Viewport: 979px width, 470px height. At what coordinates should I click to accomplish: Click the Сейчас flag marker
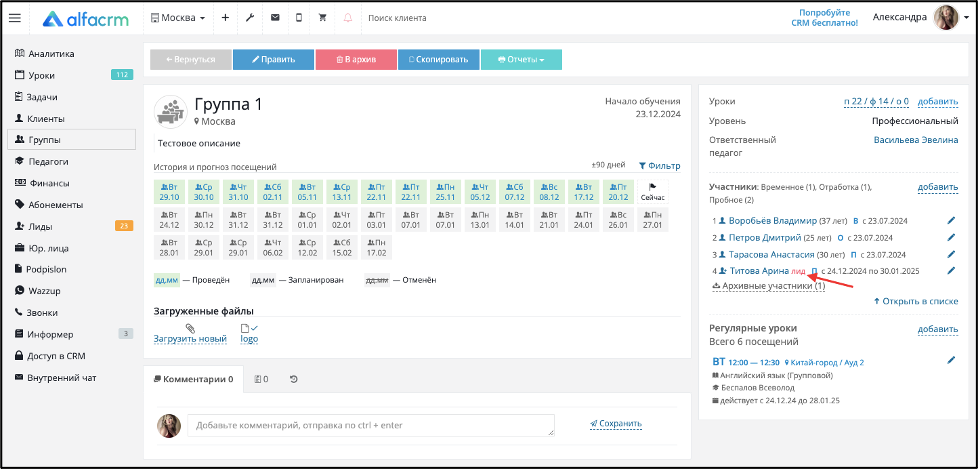pyautogui.click(x=653, y=192)
